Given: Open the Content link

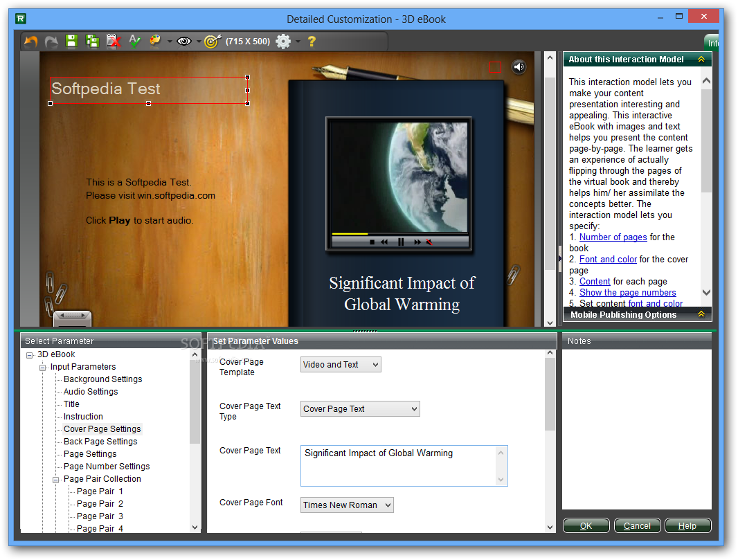Looking at the screenshot, I should click(x=595, y=282).
